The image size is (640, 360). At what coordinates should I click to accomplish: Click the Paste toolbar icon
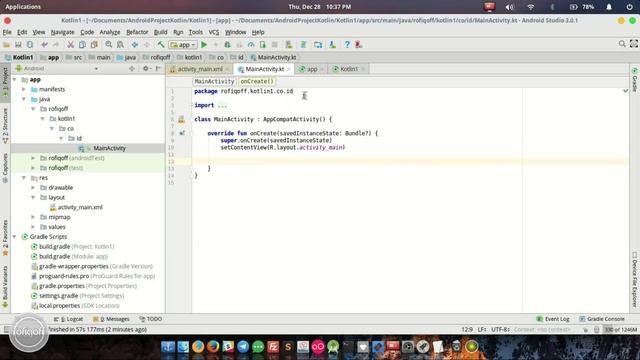click(94, 44)
